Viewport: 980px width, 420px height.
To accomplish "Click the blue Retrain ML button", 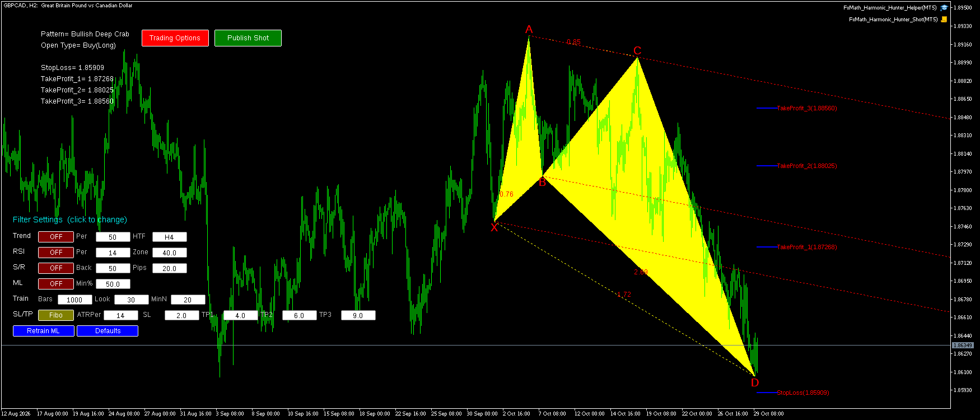I will point(44,331).
